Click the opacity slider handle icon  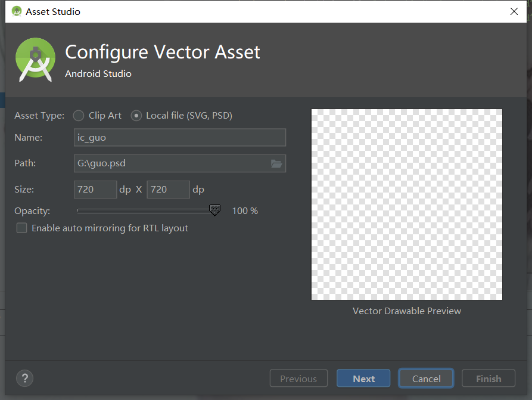[x=214, y=210]
